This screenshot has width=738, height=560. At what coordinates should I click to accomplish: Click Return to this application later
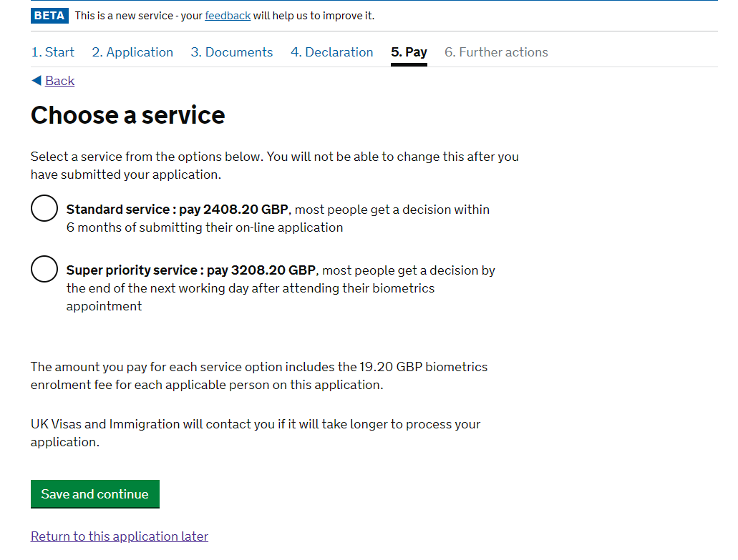click(120, 536)
